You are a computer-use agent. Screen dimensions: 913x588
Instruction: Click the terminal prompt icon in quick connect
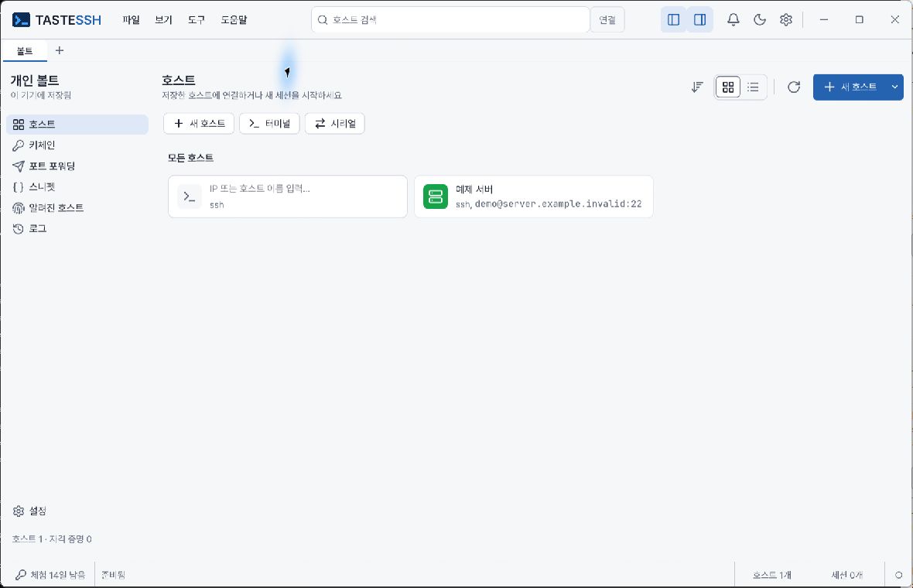click(190, 197)
